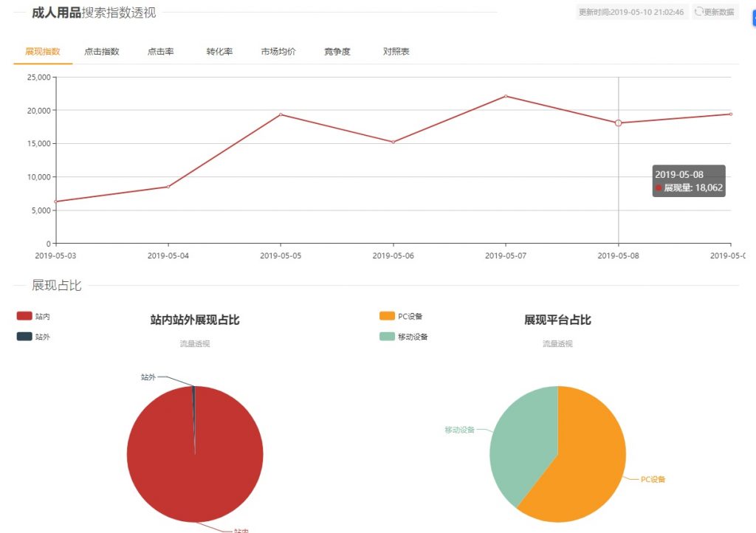The image size is (756, 533).
Task: Toggle the 站内 red legend swatch
Action: tap(24, 316)
